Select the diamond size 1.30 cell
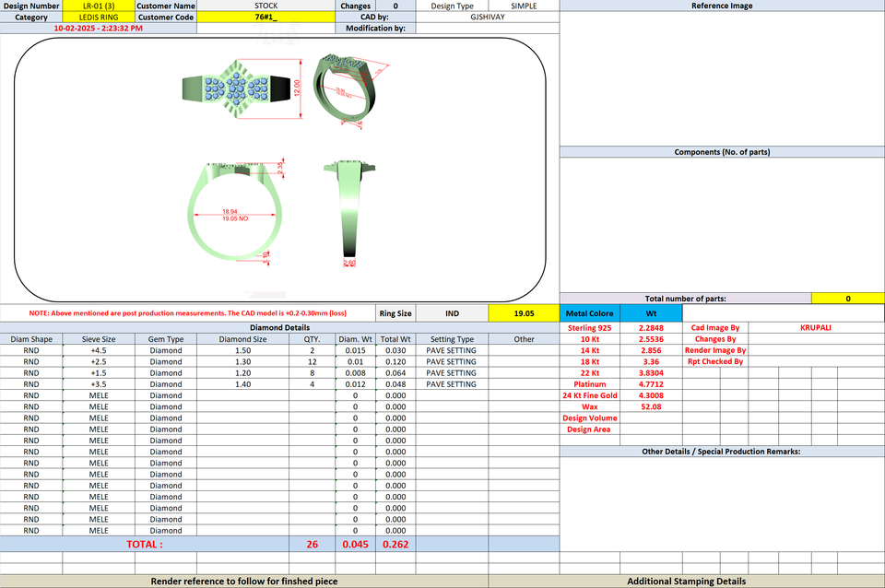885x588 pixels. (243, 361)
